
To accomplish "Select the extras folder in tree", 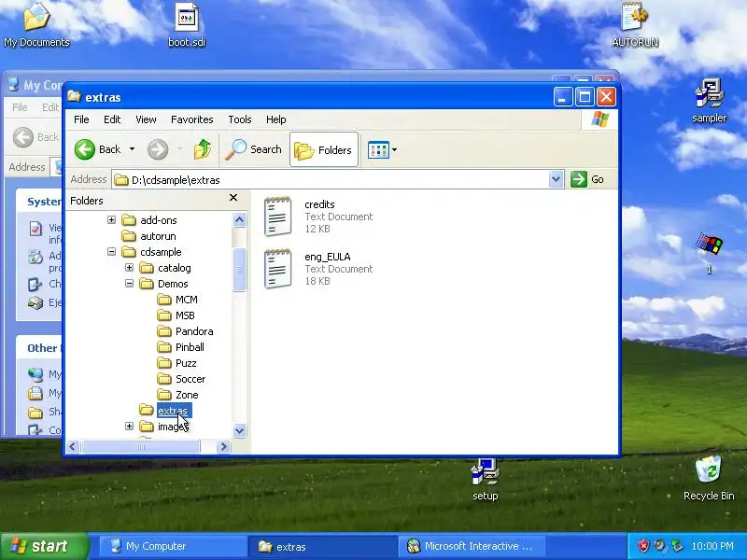I will pos(174,411).
